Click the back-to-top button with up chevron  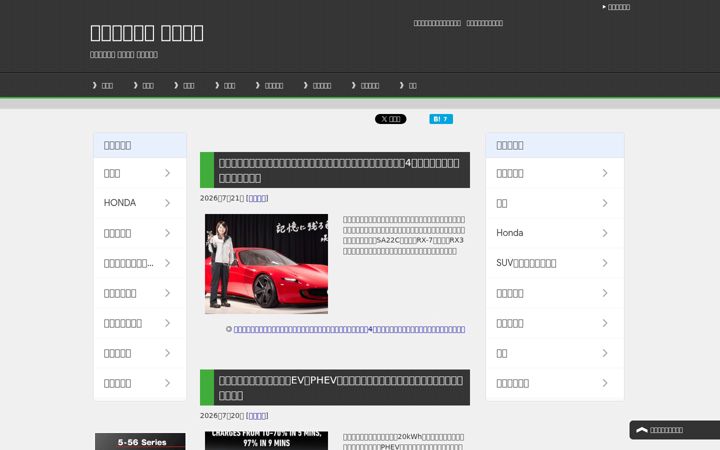tap(675, 430)
